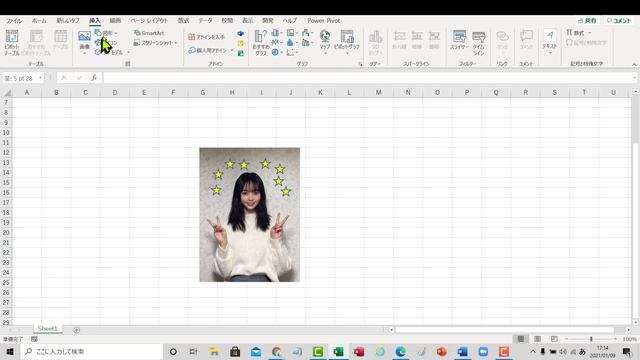Click the insert function fx icon
This screenshot has height=360, width=640.
pyautogui.click(x=94, y=78)
